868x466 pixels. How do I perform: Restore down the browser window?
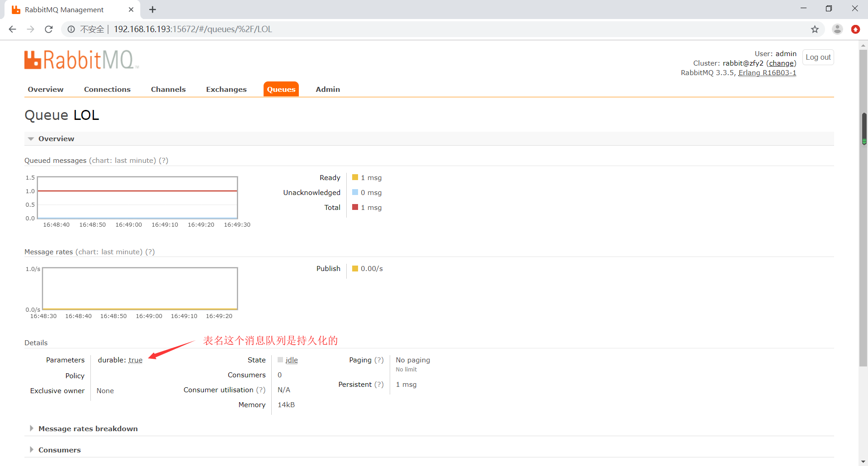coord(829,9)
